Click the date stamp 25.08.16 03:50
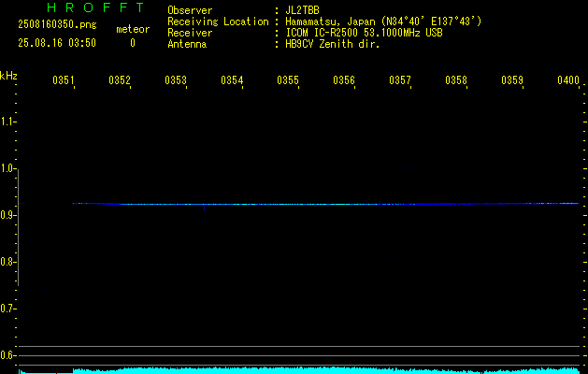Viewport: 588px width, 374px height. point(57,43)
